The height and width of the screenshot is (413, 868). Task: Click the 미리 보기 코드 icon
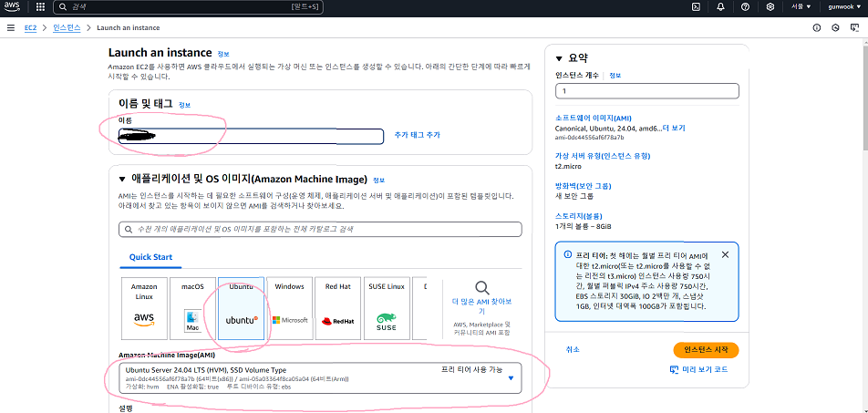[x=674, y=369]
